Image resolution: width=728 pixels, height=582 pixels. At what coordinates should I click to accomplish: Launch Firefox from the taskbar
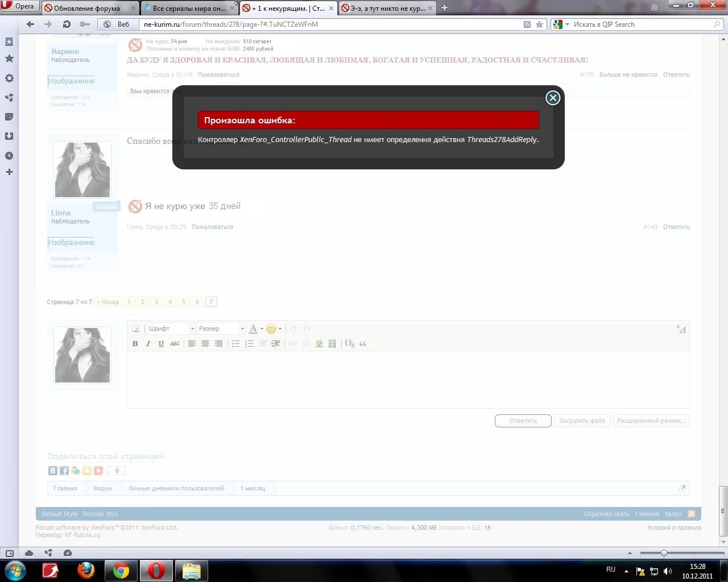86,570
